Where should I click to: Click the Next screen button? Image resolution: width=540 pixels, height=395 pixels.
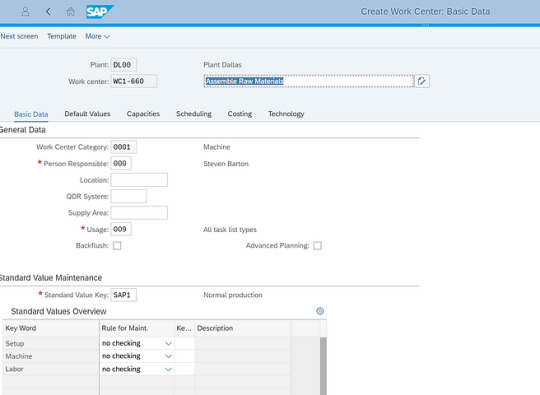click(x=19, y=36)
